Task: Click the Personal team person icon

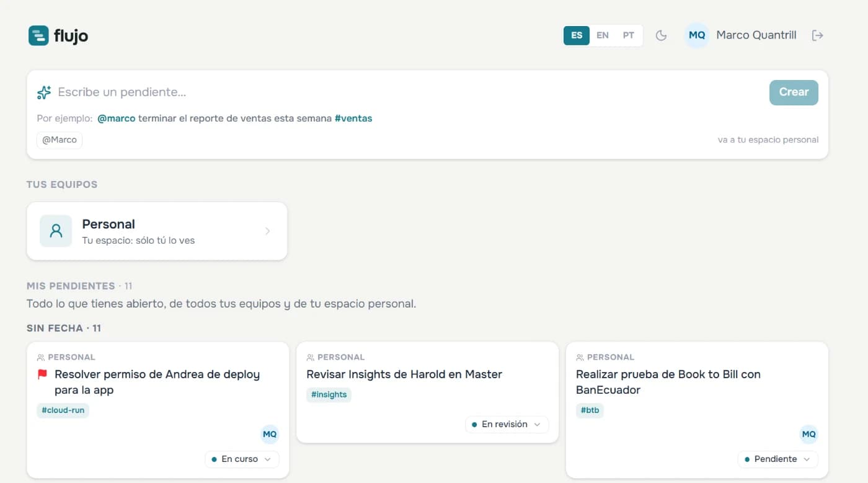Action: pos(56,231)
